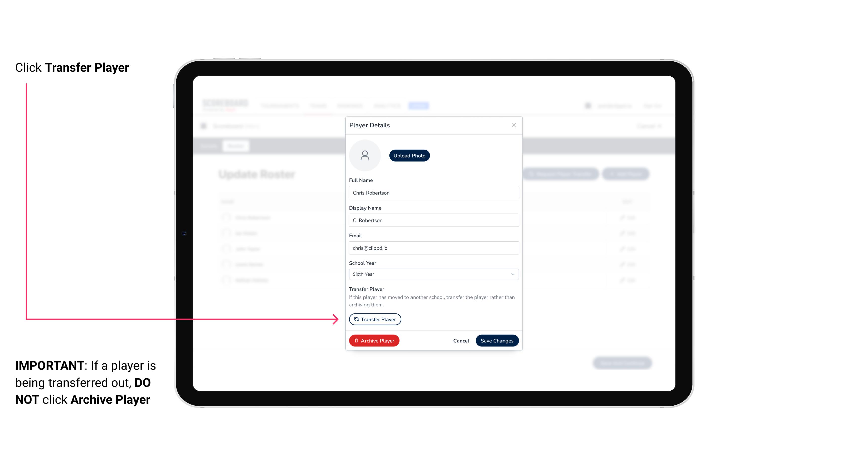Click the Display Name input field

(x=433, y=220)
